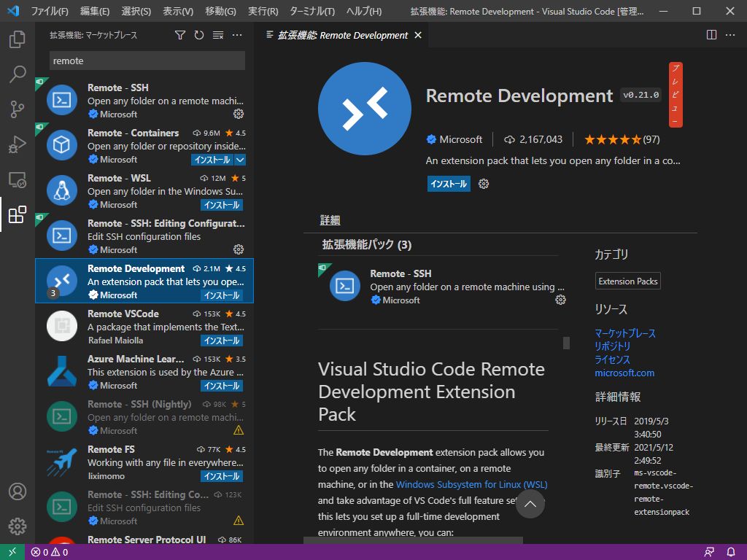
Task: Open gear for Remote - SSH in extension pack
Action: (x=561, y=300)
